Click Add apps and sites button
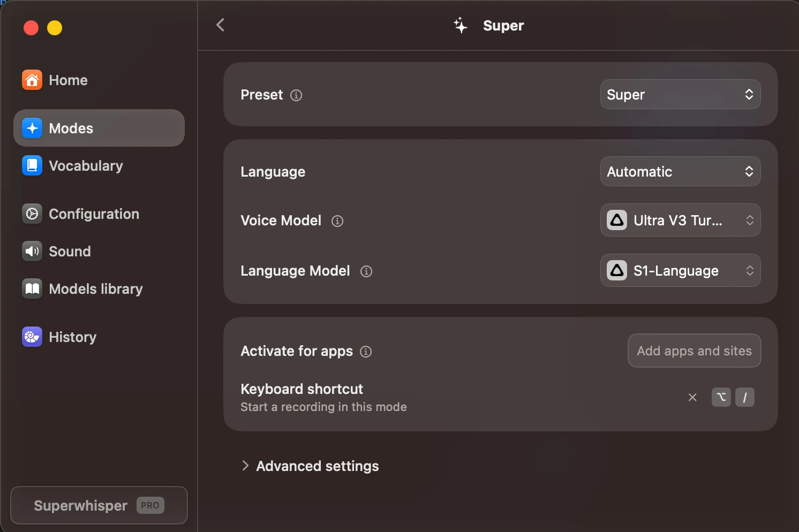 694,351
